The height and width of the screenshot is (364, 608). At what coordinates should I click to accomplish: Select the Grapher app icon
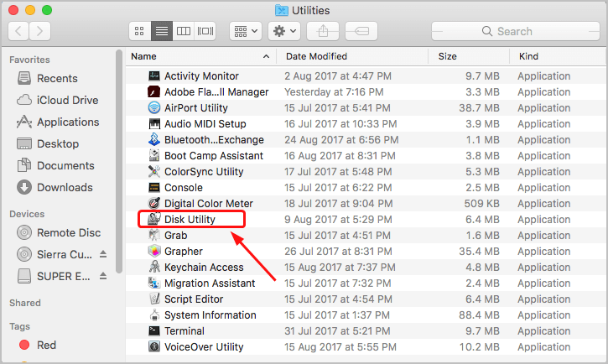[x=154, y=252]
